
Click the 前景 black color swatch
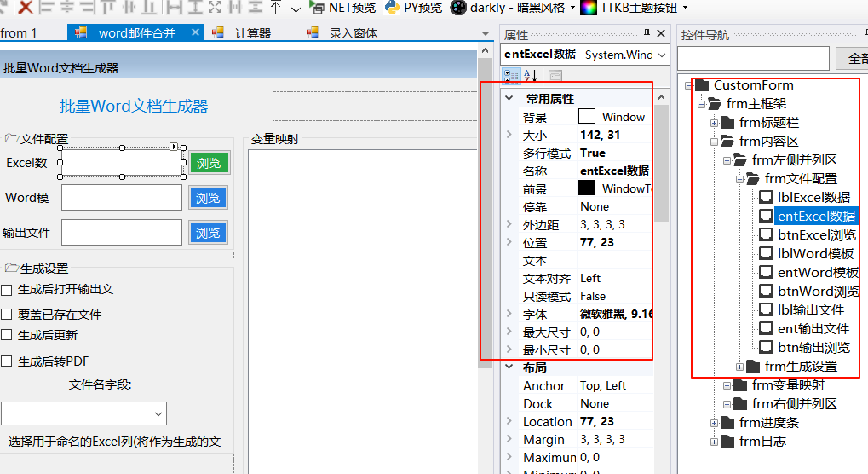587,188
